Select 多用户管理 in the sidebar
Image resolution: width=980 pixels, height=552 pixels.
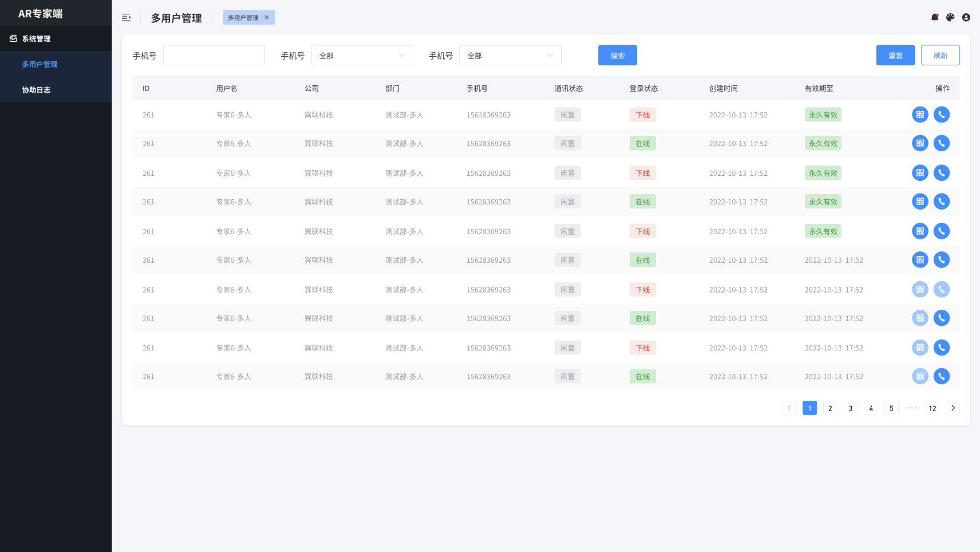[40, 64]
